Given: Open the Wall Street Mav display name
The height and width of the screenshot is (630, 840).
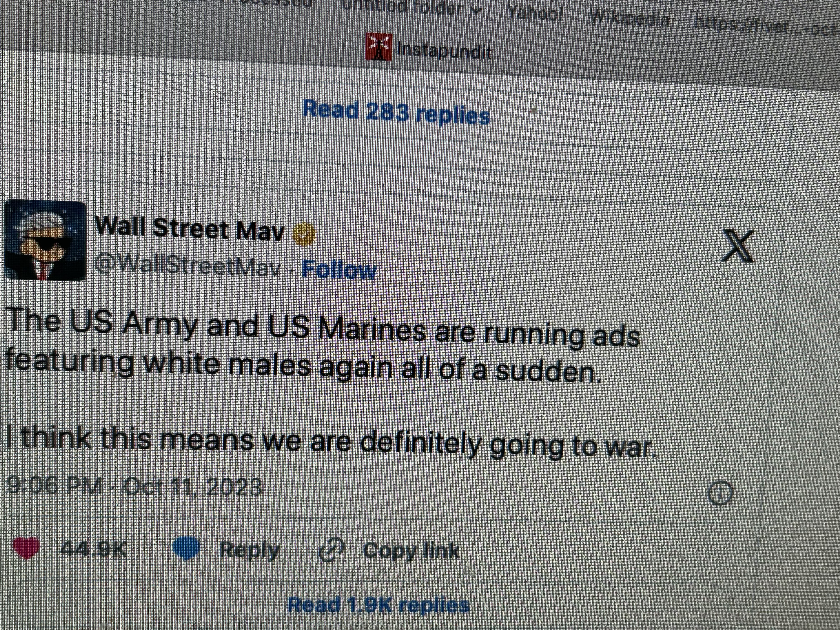Looking at the screenshot, I should 190,229.
